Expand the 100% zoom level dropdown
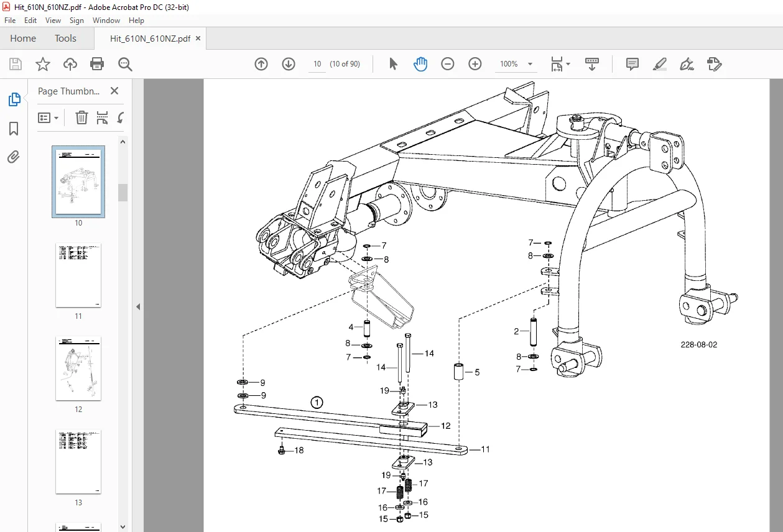 (530, 64)
